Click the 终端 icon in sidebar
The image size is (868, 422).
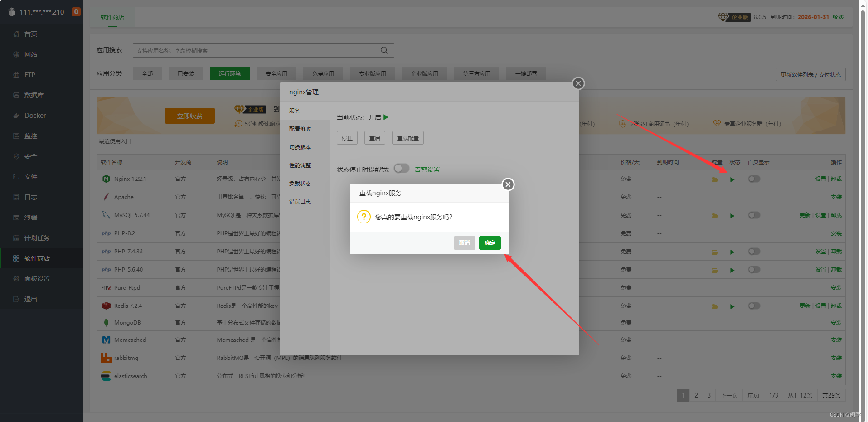click(x=16, y=218)
